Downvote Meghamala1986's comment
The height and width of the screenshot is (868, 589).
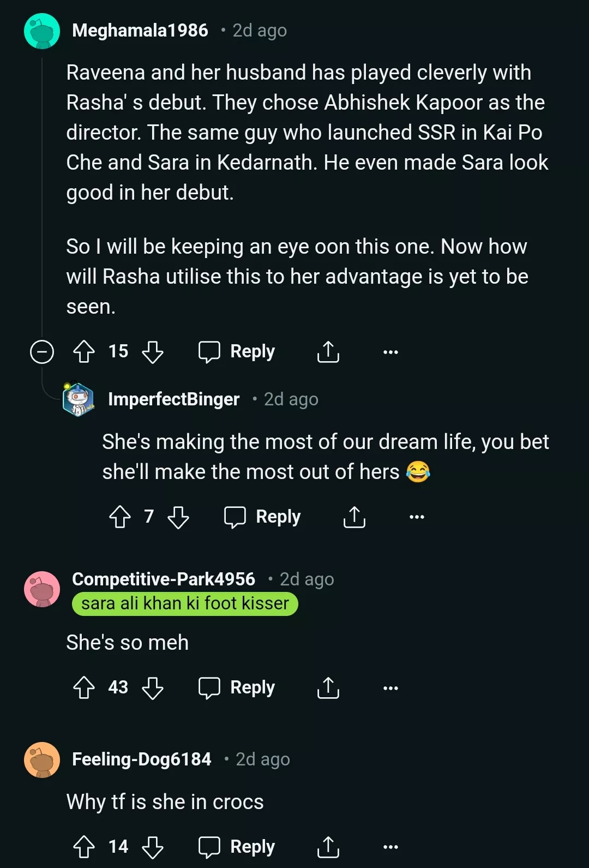pyautogui.click(x=153, y=352)
